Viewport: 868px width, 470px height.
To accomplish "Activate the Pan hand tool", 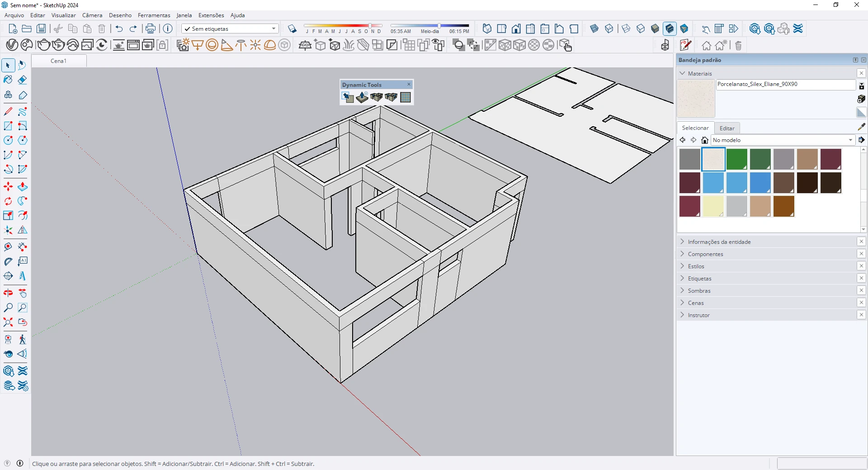I will tap(22, 293).
